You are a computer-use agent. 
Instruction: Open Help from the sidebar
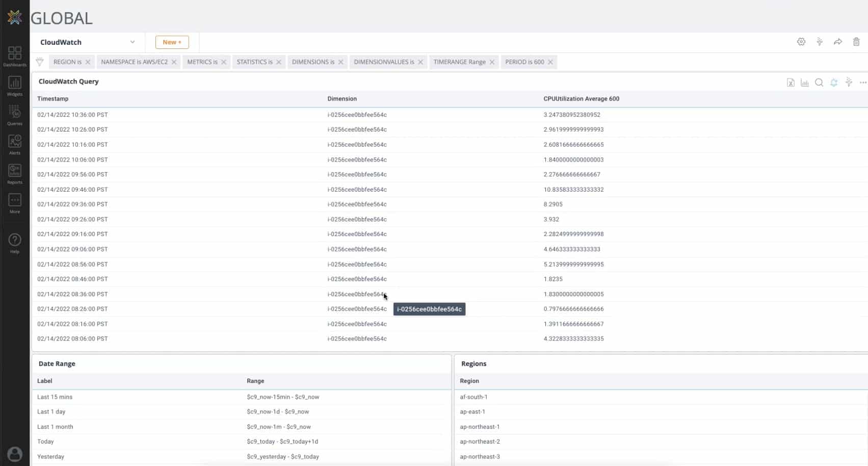[15, 243]
